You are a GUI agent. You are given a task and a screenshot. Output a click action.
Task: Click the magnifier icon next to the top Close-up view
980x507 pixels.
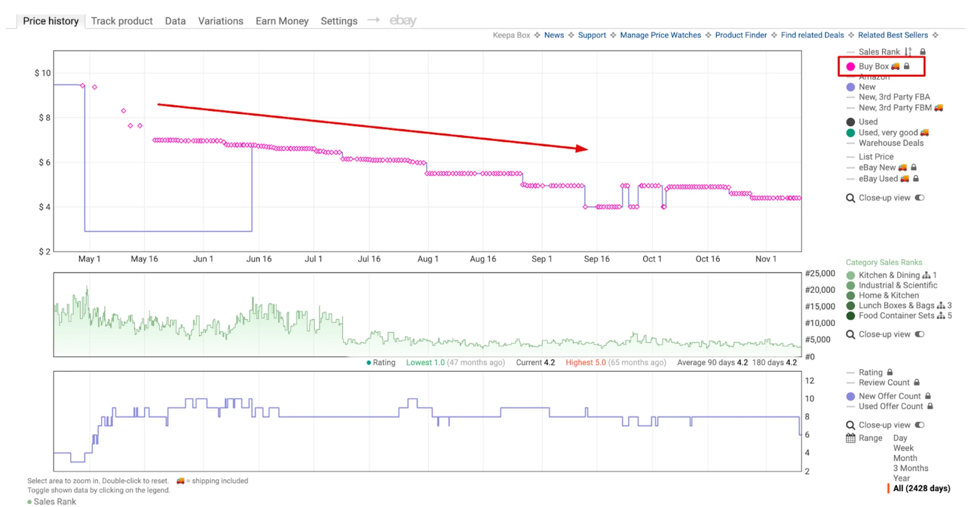[x=850, y=198]
